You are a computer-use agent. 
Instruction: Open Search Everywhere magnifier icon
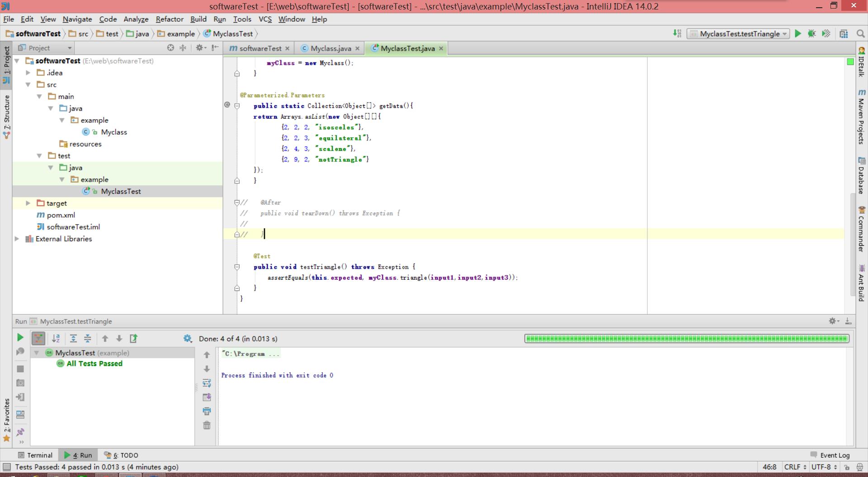pos(860,33)
